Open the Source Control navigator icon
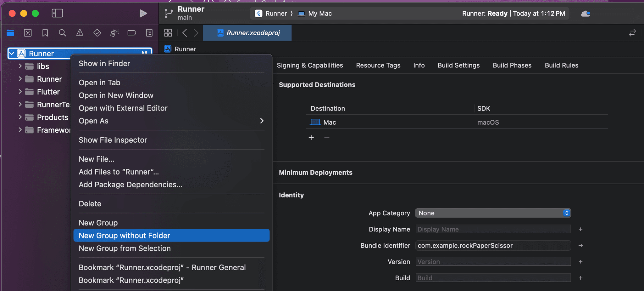 tap(28, 32)
